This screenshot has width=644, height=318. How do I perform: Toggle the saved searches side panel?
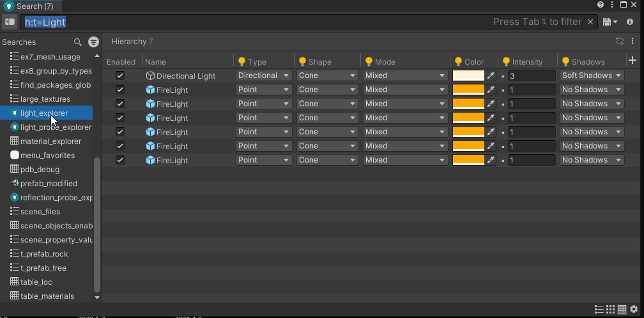tap(10, 22)
